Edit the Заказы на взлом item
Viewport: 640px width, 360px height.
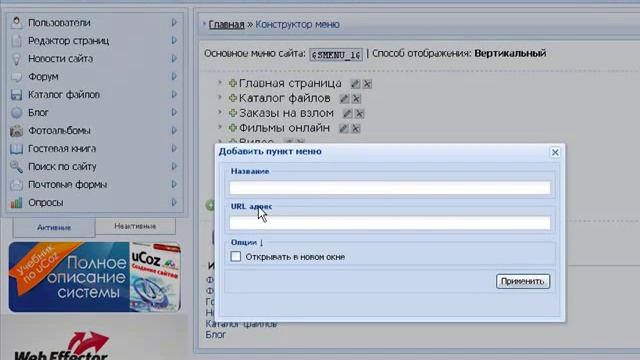(x=347, y=113)
